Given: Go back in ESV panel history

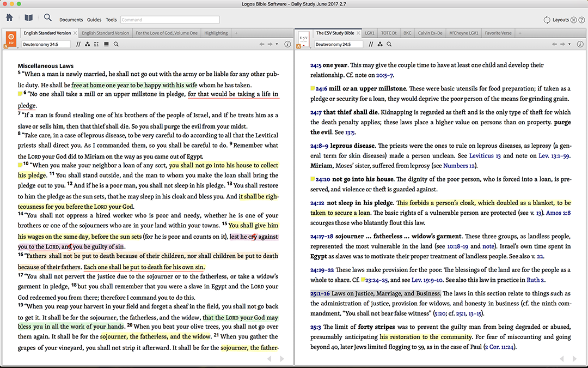Looking at the screenshot, I should (262, 44).
